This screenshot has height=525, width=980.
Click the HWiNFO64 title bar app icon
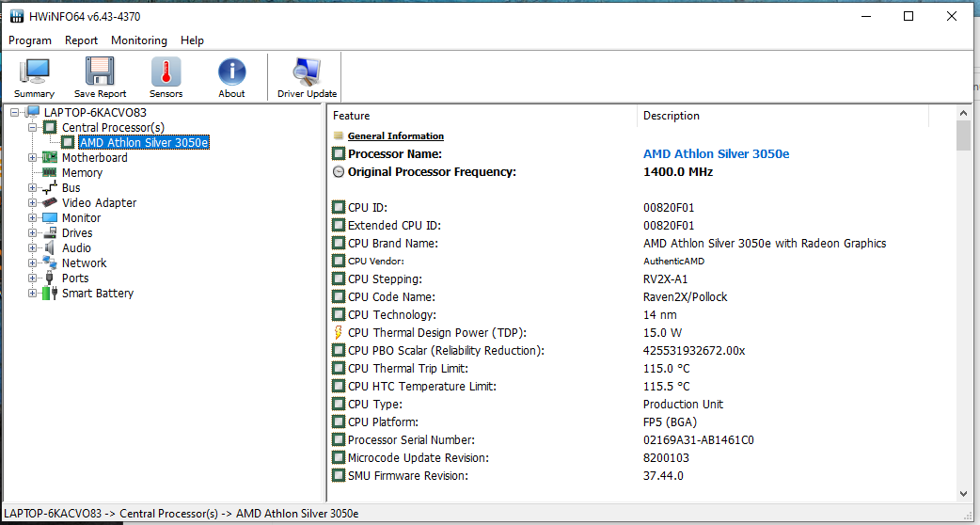click(x=18, y=16)
